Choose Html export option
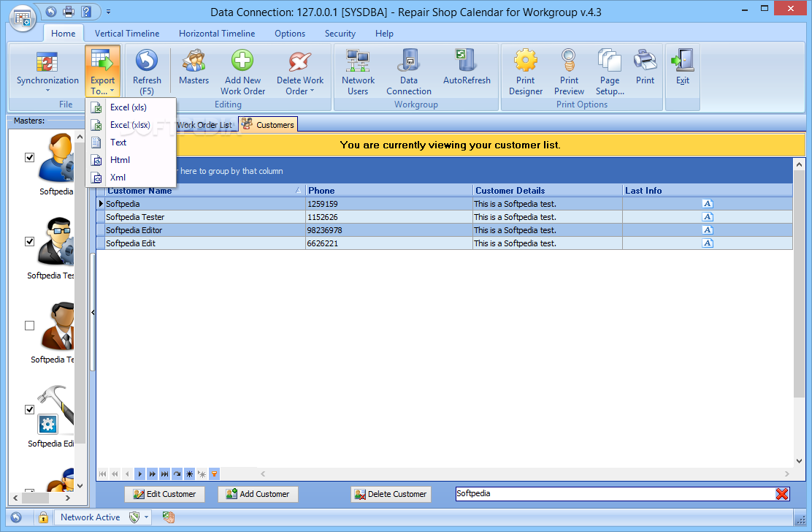 click(131, 160)
